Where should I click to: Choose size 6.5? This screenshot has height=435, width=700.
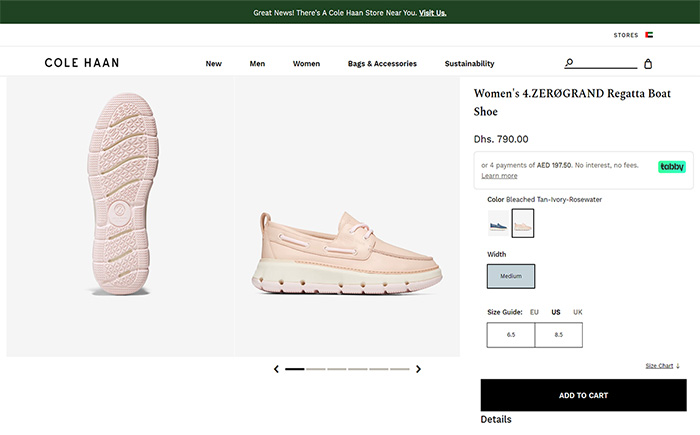(x=511, y=335)
